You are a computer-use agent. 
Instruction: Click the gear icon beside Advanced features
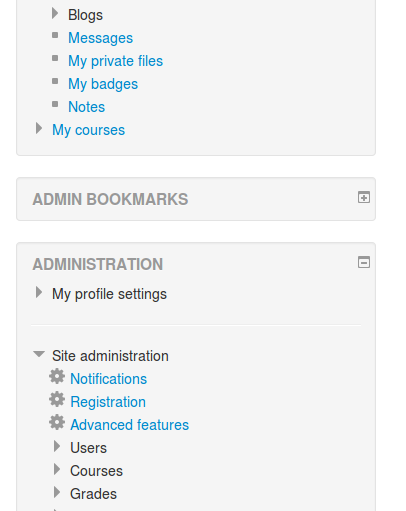(x=57, y=422)
